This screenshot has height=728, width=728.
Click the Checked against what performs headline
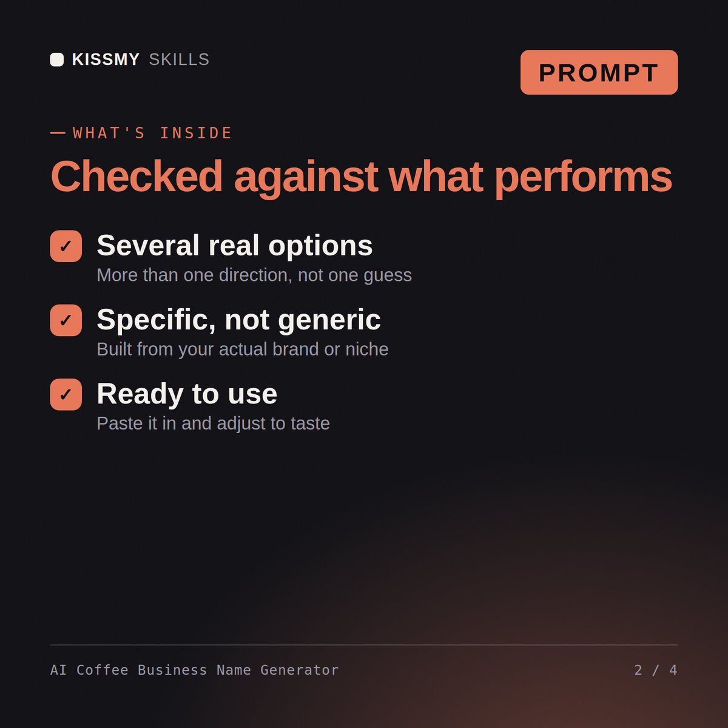[x=361, y=177]
